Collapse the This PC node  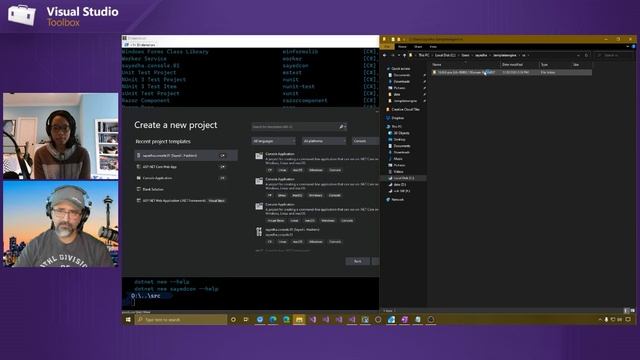tap(396, 127)
